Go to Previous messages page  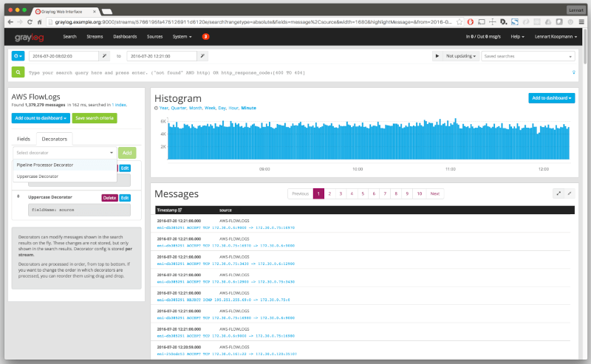point(301,193)
